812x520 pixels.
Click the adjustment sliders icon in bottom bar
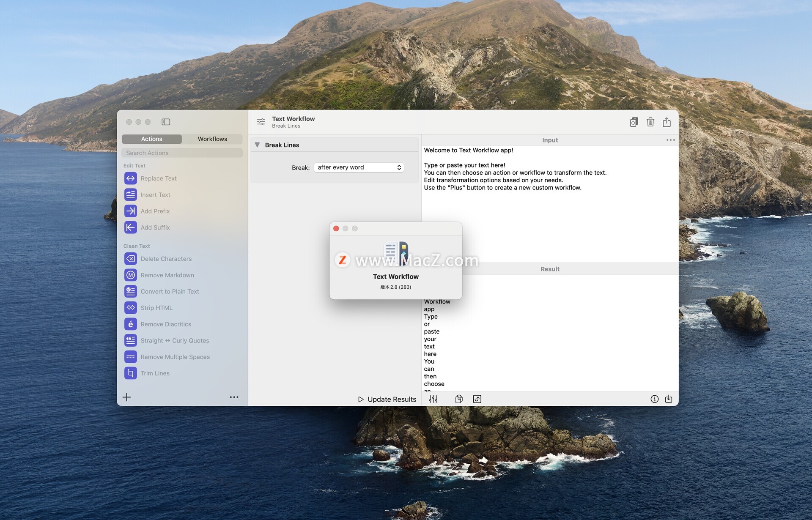[433, 399]
